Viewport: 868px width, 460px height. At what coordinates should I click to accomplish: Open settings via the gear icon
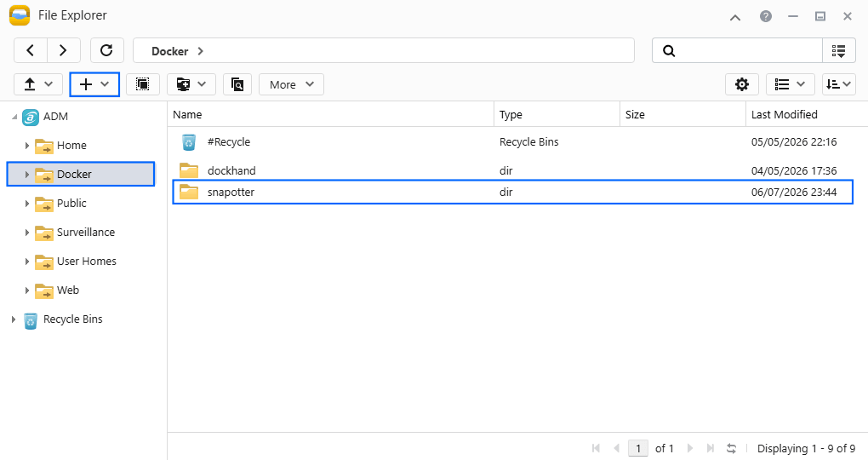tap(742, 84)
